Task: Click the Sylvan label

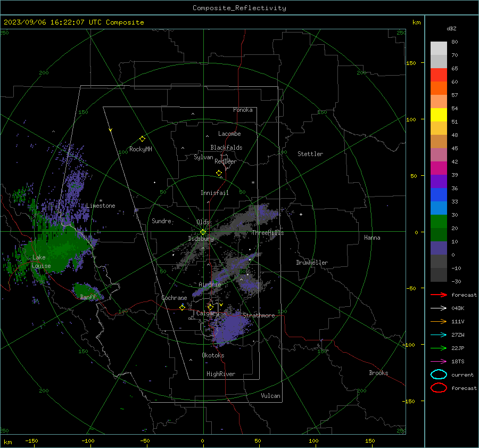Action: coord(203,158)
